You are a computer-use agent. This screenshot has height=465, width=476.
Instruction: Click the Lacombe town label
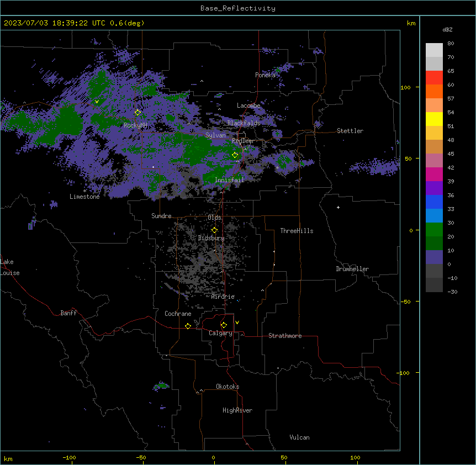[x=248, y=105]
